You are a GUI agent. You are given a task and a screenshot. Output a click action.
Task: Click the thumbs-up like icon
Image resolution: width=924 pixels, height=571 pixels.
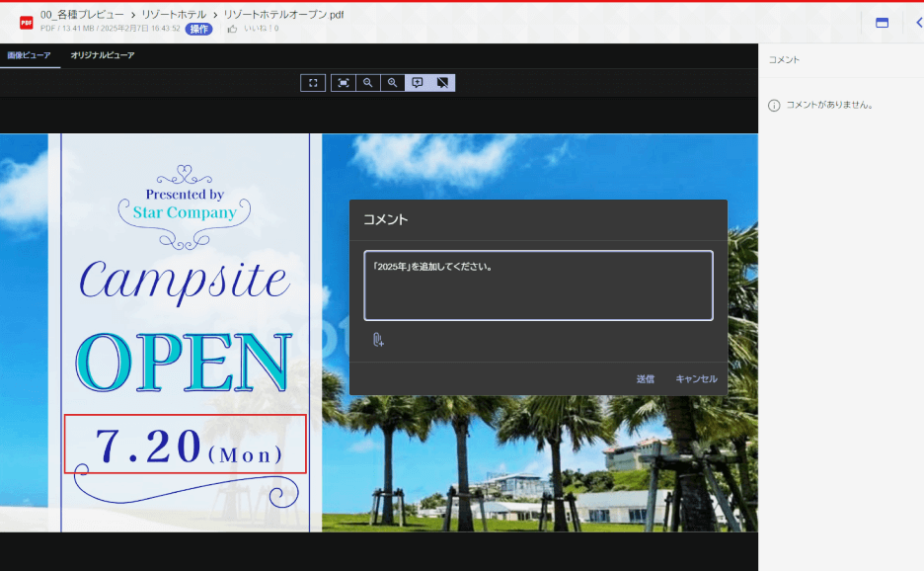(232, 29)
